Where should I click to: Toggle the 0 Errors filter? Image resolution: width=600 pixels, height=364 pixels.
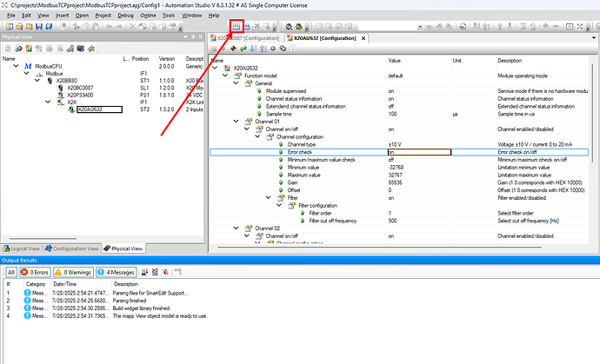35,272
